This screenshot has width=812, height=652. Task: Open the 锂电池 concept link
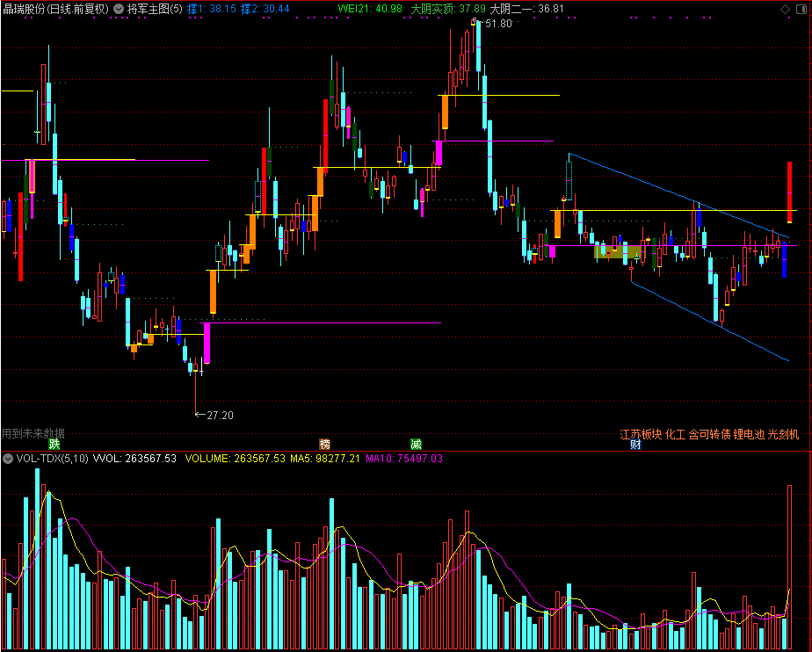(749, 434)
